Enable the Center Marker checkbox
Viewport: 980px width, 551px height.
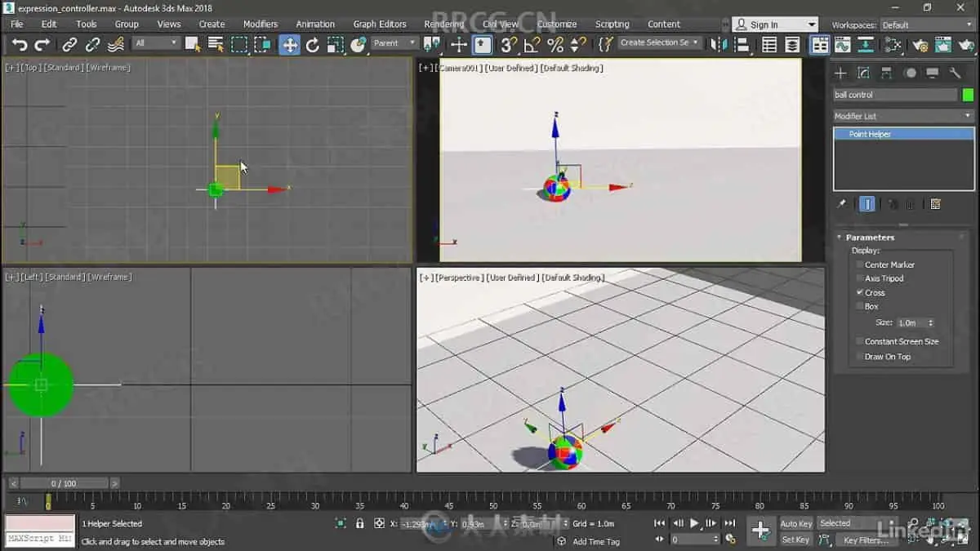pos(860,264)
